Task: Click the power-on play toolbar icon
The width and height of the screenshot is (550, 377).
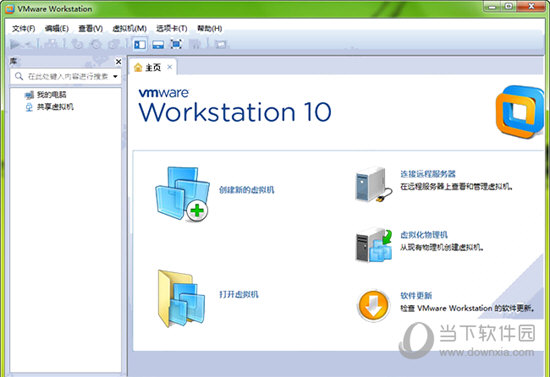Action: (15, 44)
